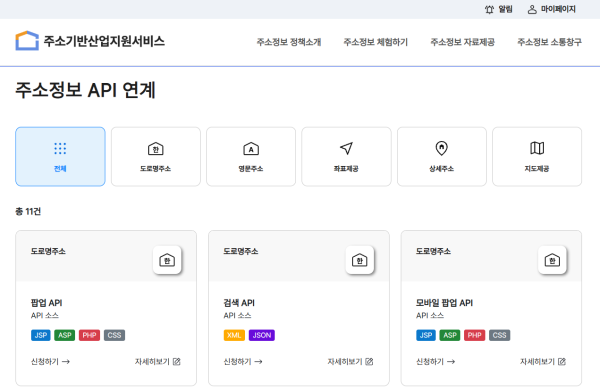This screenshot has height=389, width=600.
Task: Click 신청하기 on the 팝업 API card
Action: click(50, 361)
